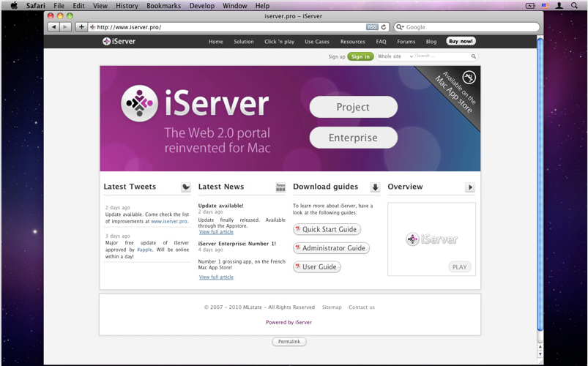
Task: Click the #apple hashtag link
Action: (144, 250)
